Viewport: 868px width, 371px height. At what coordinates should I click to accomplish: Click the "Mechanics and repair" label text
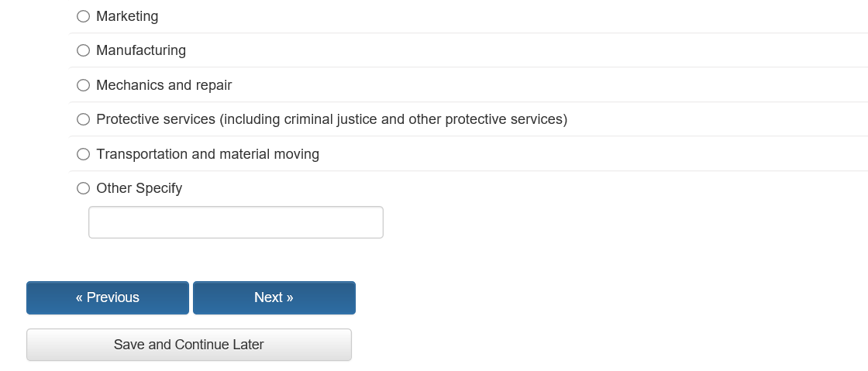(x=164, y=85)
